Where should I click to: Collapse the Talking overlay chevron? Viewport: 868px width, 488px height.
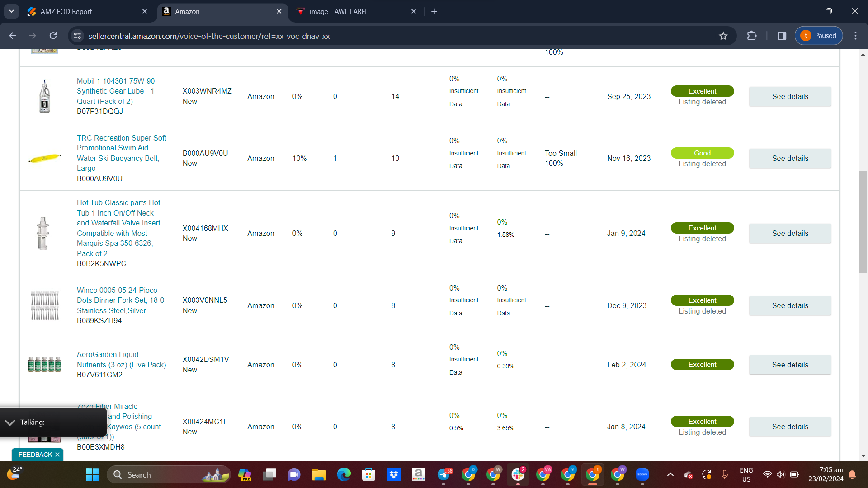(x=10, y=422)
